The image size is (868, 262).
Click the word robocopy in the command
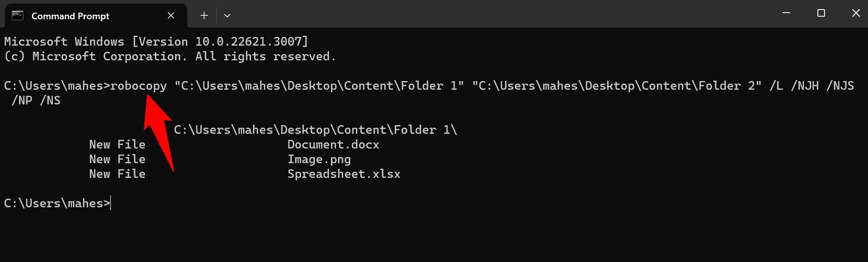point(138,86)
